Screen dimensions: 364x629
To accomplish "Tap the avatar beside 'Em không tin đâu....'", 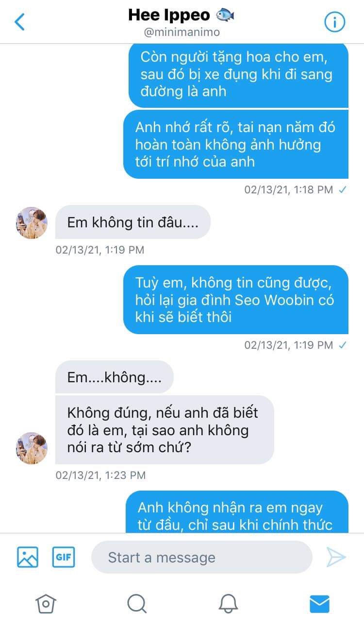I will 32,223.
